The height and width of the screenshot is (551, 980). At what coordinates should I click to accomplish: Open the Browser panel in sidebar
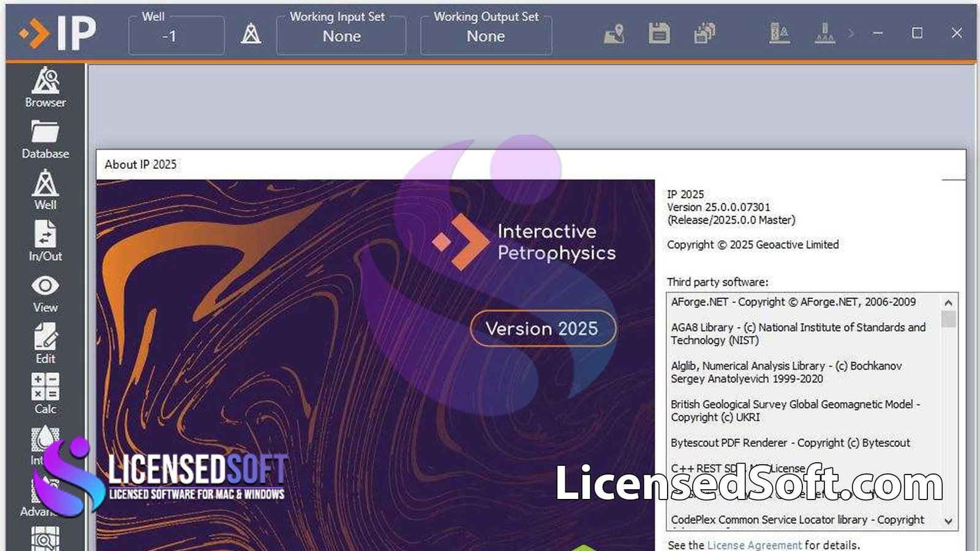coord(45,88)
